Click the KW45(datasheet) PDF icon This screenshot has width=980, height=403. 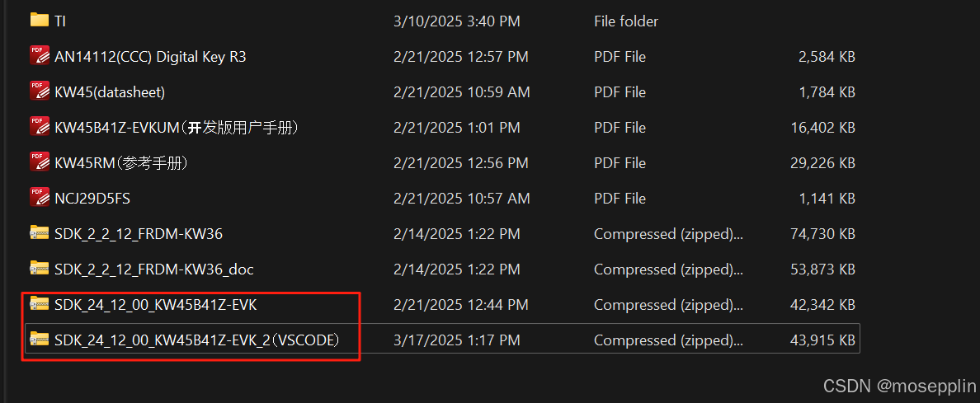(40, 91)
